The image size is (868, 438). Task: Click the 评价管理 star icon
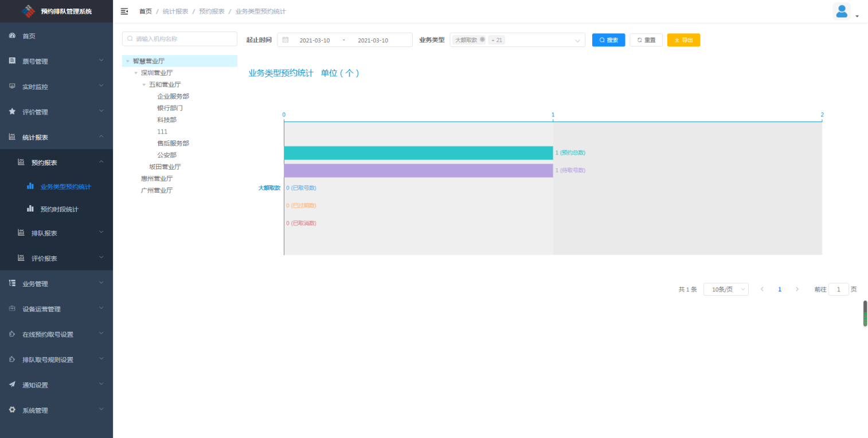point(12,112)
